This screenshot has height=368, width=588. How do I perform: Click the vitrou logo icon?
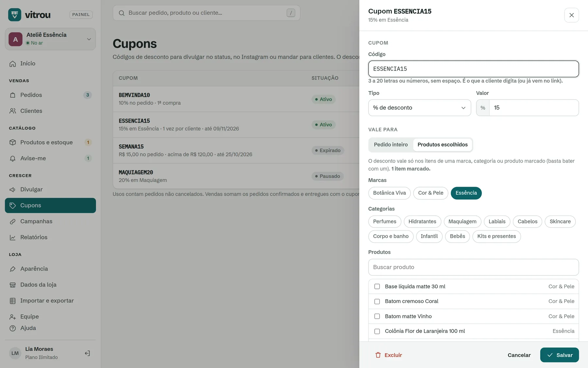[x=15, y=15]
